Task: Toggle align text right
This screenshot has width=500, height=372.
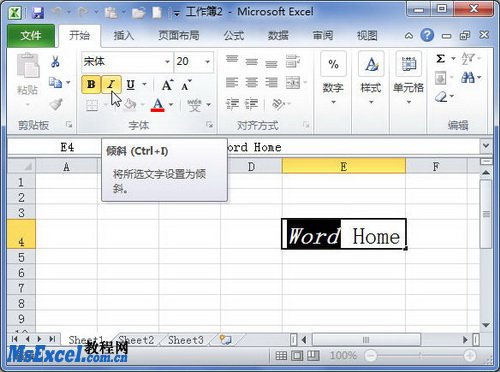Action: pyautogui.click(x=271, y=83)
